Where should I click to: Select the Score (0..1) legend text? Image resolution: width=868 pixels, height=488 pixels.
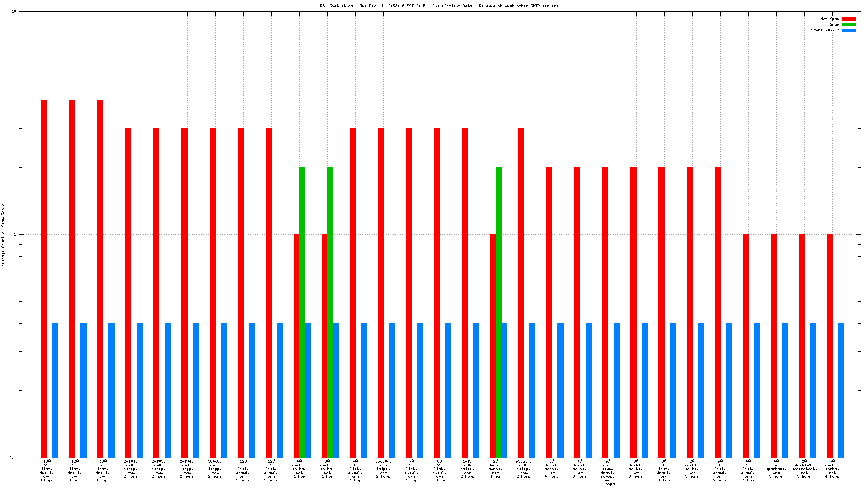click(825, 30)
